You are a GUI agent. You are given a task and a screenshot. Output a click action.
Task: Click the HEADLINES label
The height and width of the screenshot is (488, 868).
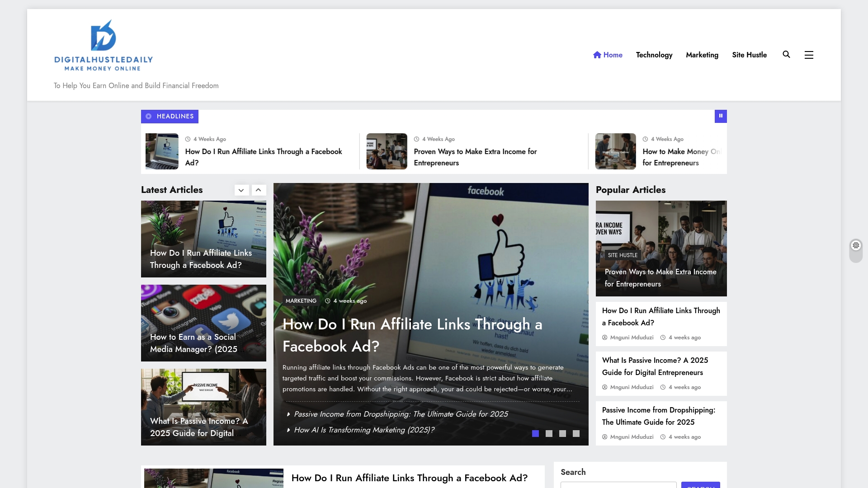[x=170, y=116]
